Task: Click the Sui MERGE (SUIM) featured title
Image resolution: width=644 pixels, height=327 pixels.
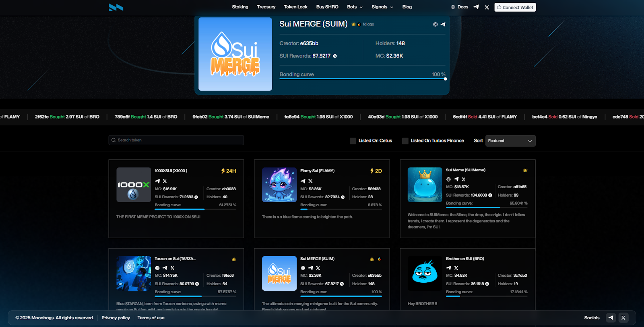Action: pos(314,24)
